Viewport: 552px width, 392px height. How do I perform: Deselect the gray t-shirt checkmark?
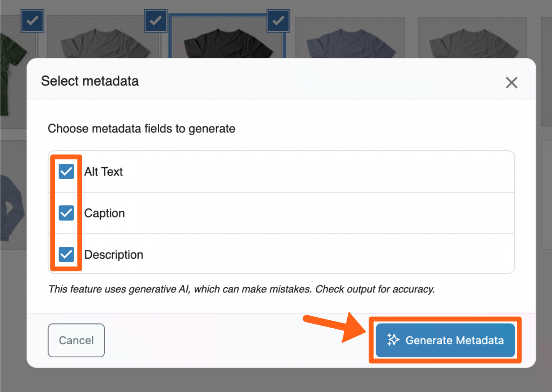[155, 21]
